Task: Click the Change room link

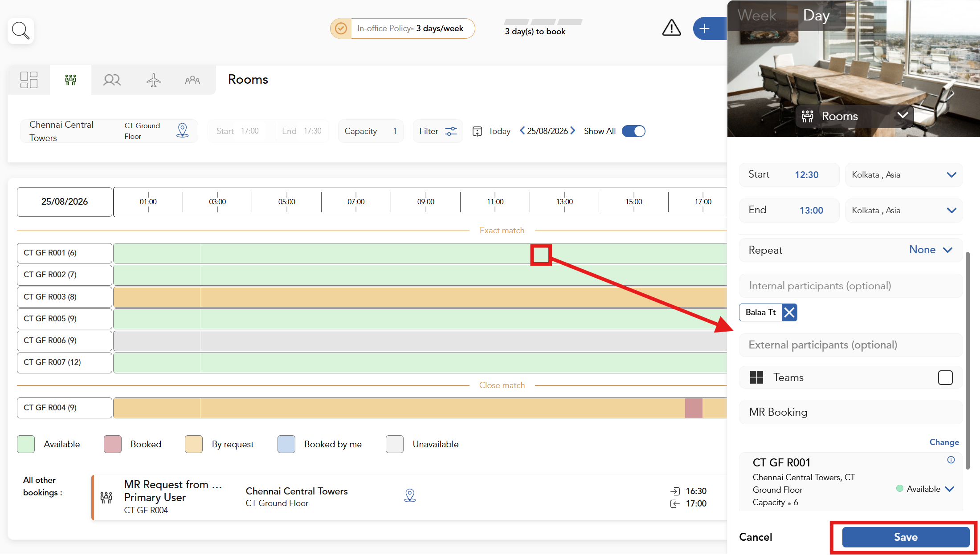Action: click(x=944, y=442)
